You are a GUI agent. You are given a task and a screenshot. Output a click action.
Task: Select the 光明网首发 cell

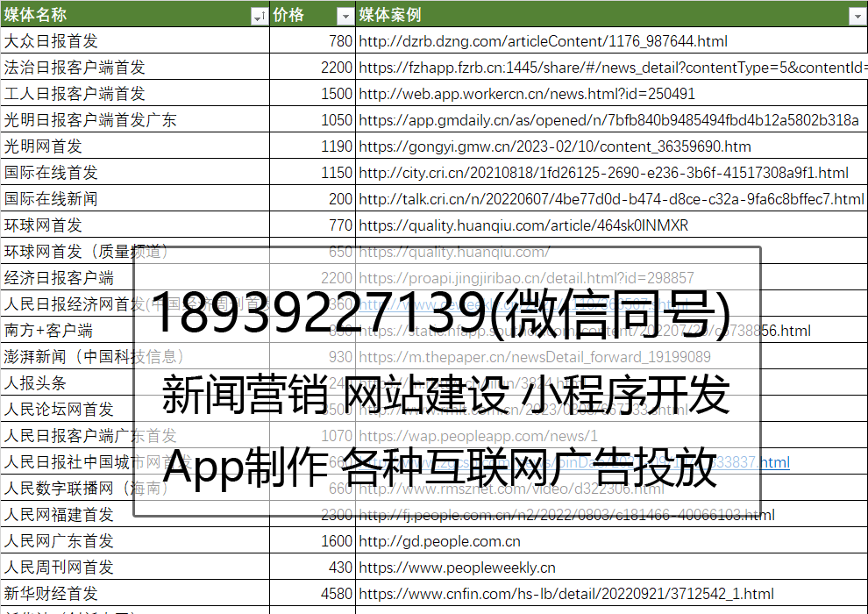pos(135,146)
